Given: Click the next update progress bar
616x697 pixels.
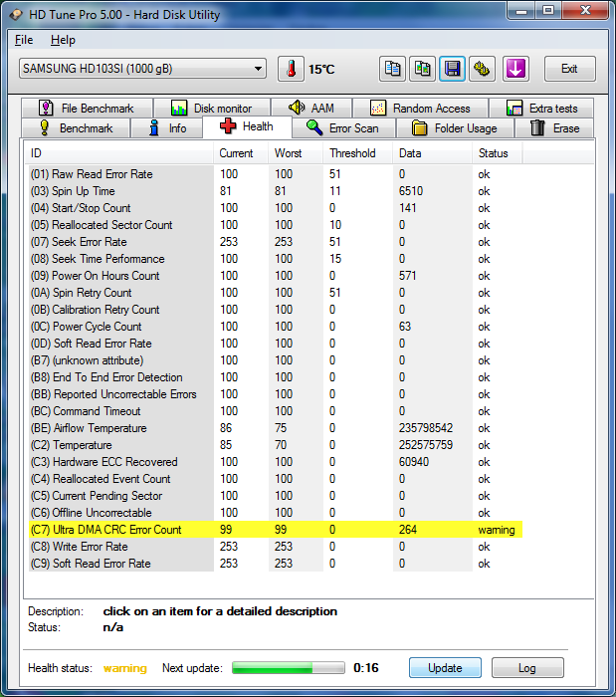Looking at the screenshot, I should [x=288, y=668].
